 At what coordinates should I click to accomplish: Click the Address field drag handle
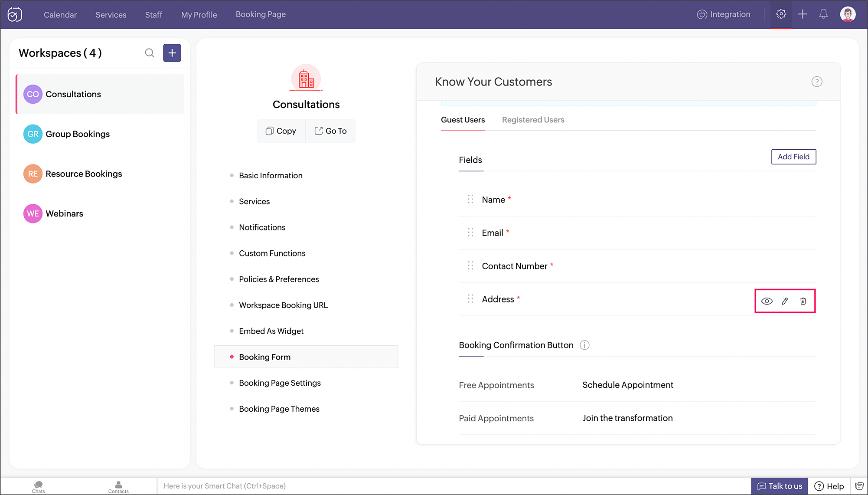tap(470, 299)
